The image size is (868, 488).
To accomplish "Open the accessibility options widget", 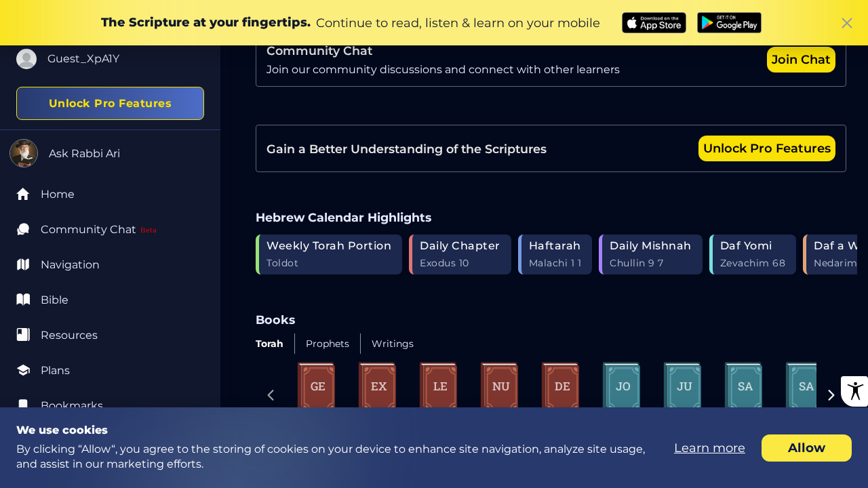I will (854, 391).
